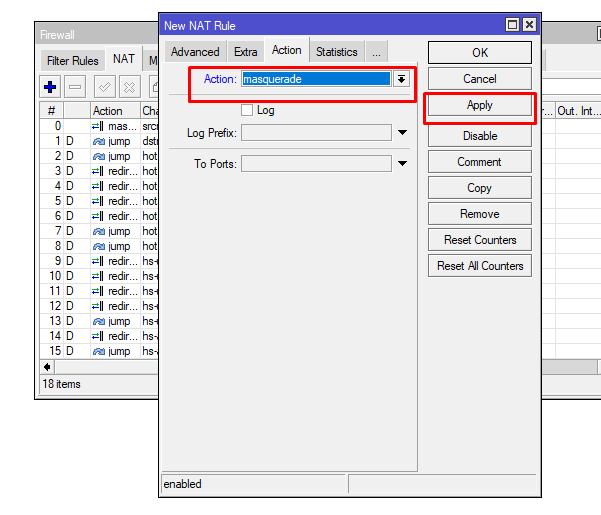601x515 pixels.
Task: Open the Action dropdown arrow
Action: click(401, 79)
